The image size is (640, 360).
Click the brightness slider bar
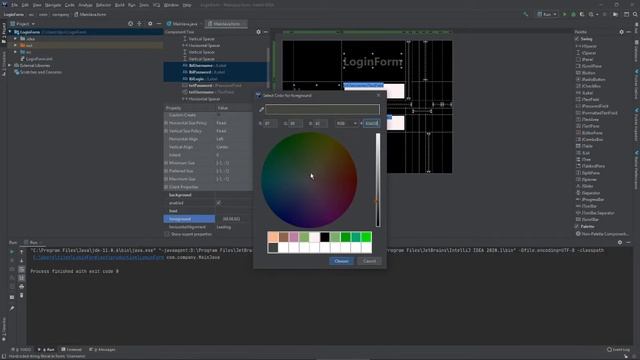(x=378, y=180)
